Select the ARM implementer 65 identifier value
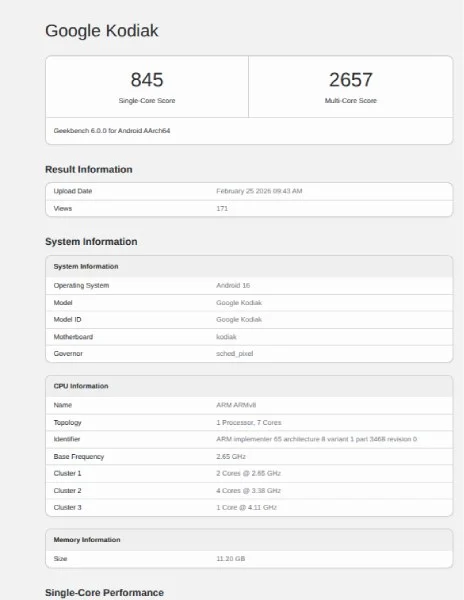This screenshot has width=464, height=600. pos(316,439)
